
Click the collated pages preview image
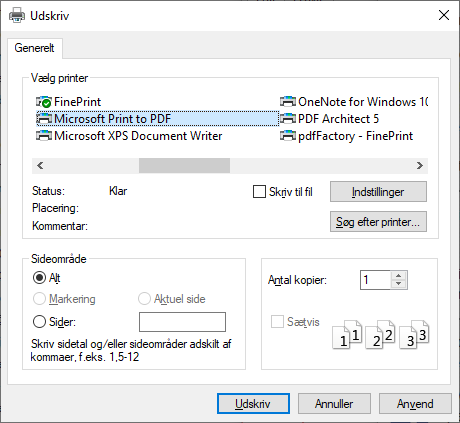381,334
